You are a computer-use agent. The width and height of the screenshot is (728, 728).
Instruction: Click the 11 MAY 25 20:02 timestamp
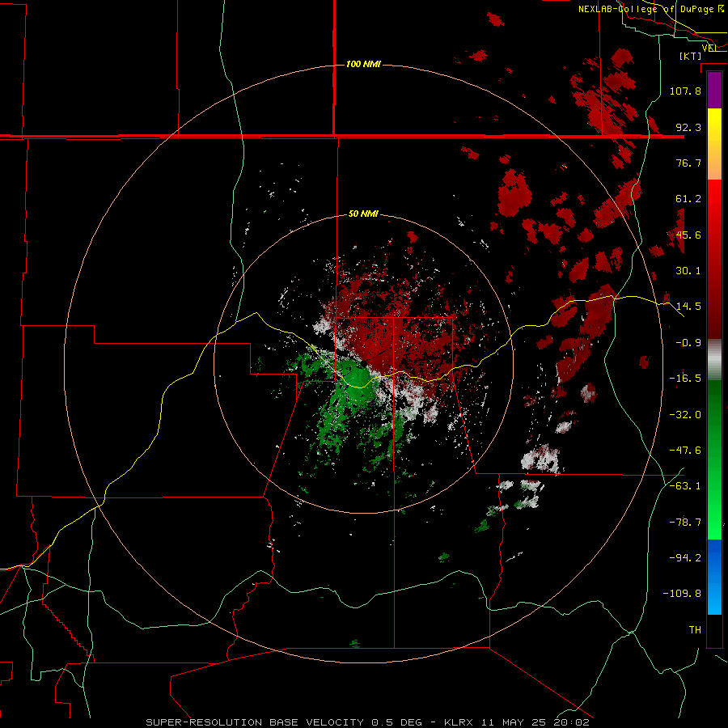click(535, 722)
